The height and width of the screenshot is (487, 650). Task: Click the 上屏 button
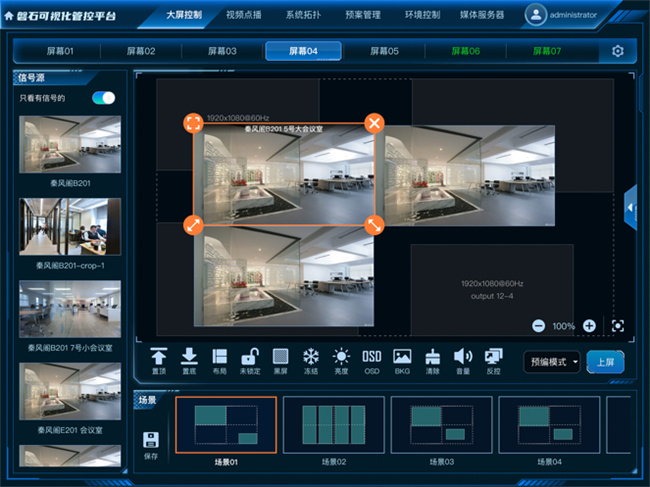coord(606,362)
